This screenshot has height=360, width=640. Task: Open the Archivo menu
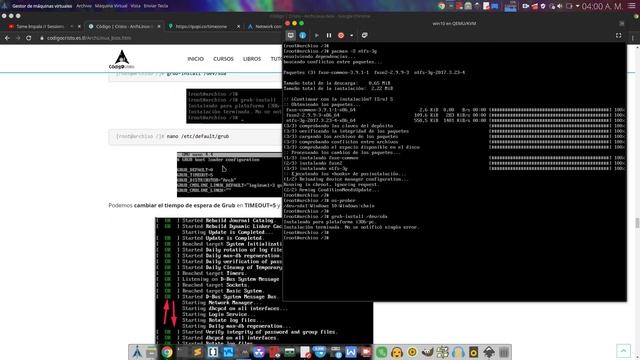(x=84, y=6)
